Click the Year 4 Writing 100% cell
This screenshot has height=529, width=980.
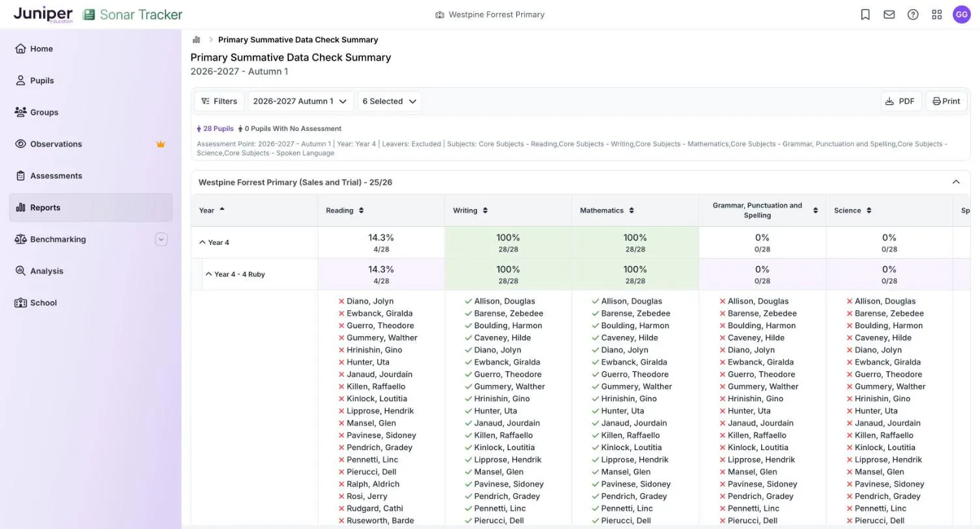pos(508,242)
